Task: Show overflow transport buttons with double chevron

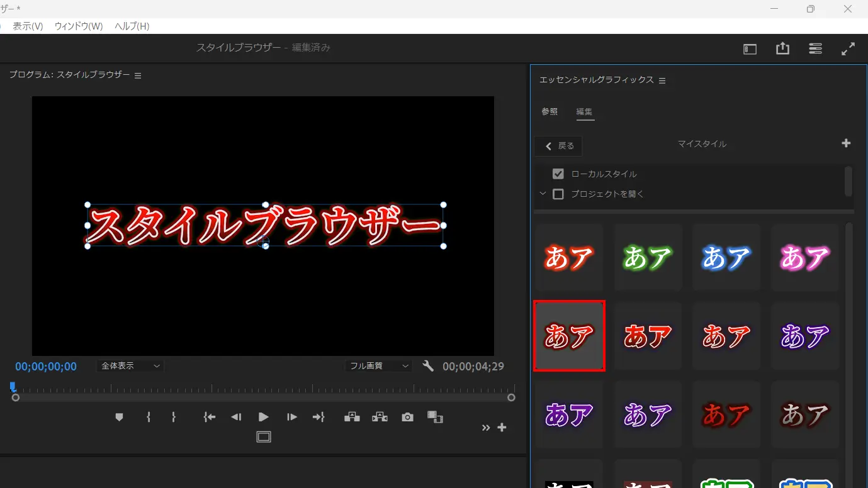Action: (x=486, y=428)
